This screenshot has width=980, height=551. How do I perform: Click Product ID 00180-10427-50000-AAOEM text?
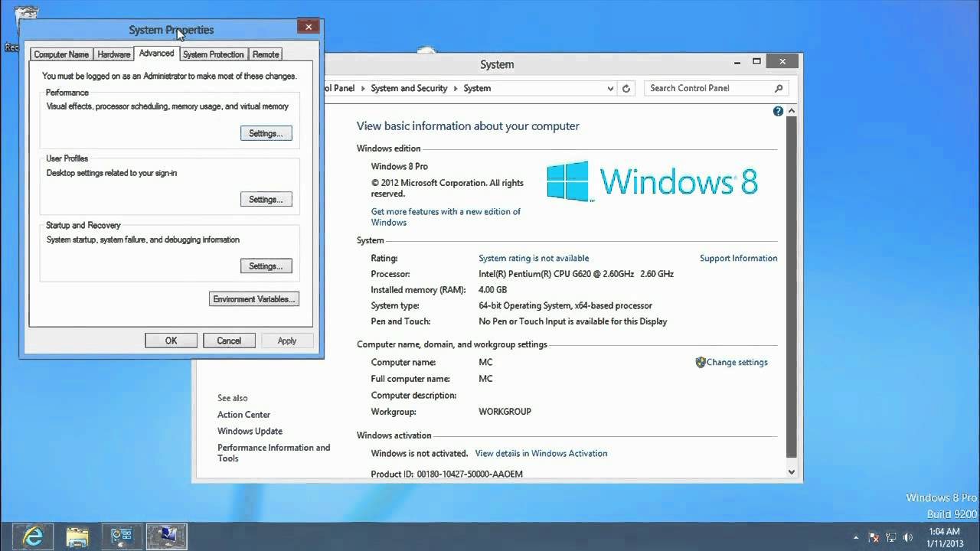[x=447, y=474]
